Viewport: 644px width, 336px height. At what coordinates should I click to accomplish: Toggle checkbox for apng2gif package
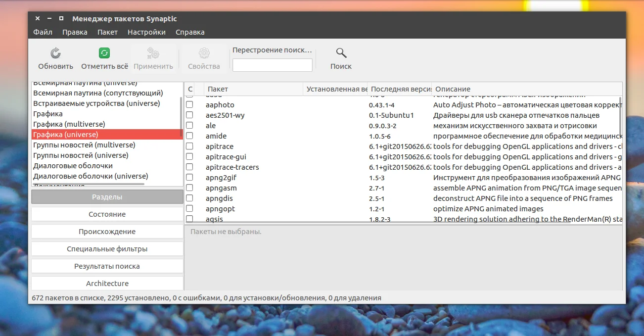[189, 178]
